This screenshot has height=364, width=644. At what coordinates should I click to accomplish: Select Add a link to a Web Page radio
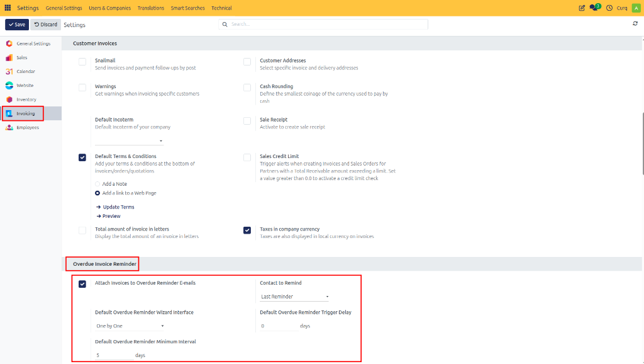click(x=97, y=193)
